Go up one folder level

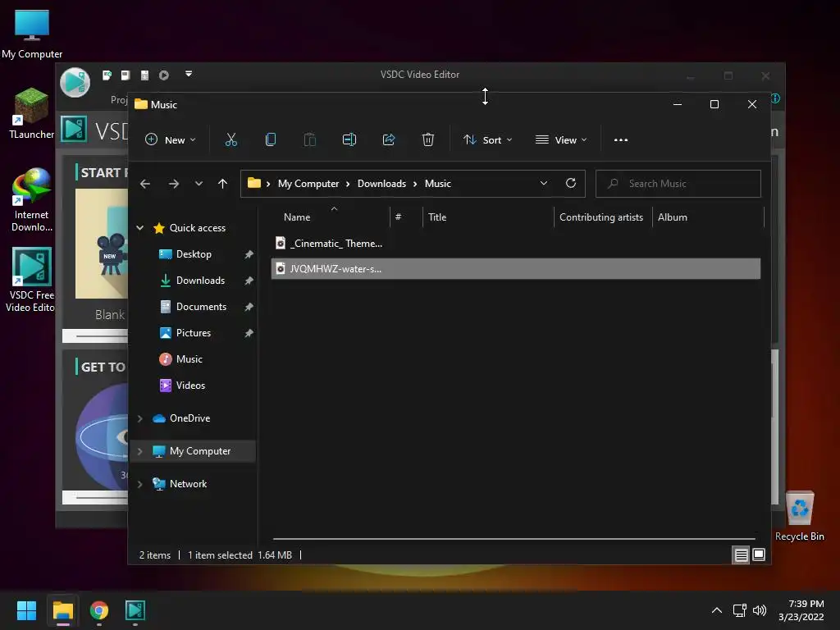(x=223, y=184)
